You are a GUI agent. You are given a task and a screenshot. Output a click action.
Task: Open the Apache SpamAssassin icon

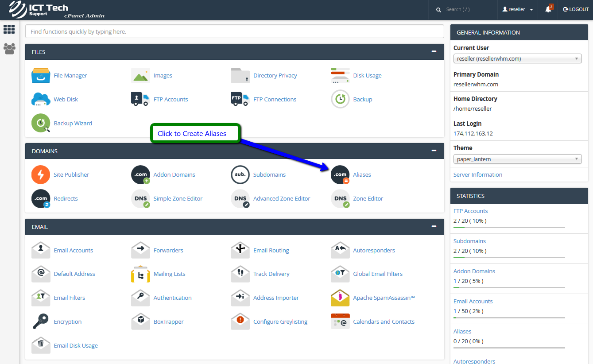(x=340, y=298)
